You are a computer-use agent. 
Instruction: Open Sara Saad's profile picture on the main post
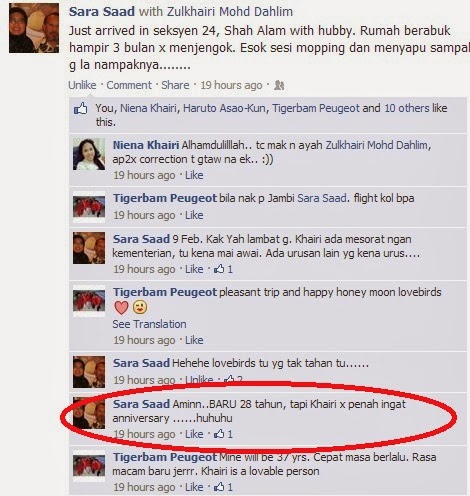pos(34,28)
